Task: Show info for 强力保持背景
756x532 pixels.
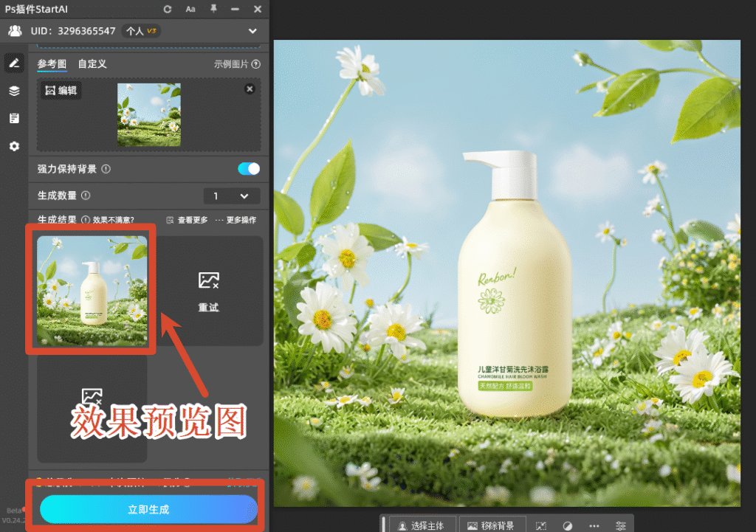Action: tap(106, 169)
